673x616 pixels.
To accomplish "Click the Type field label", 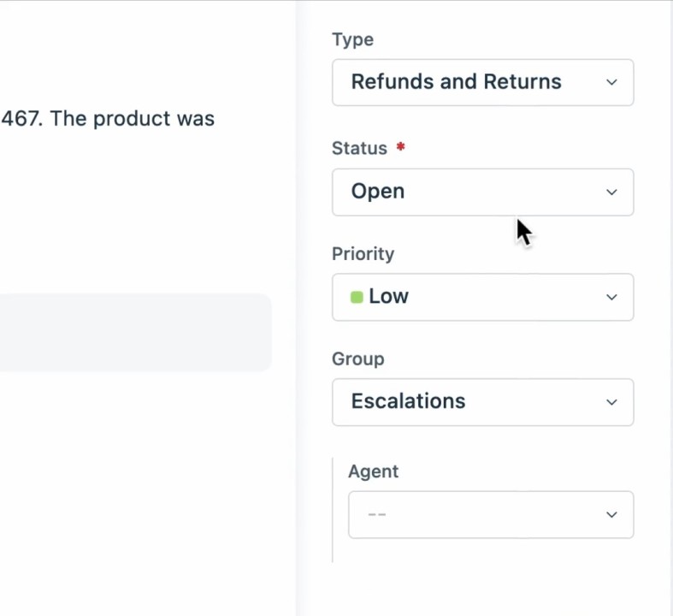I will 352,39.
